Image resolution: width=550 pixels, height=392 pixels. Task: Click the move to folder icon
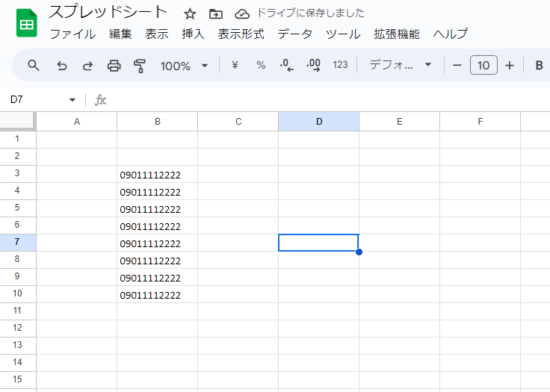pyautogui.click(x=216, y=14)
